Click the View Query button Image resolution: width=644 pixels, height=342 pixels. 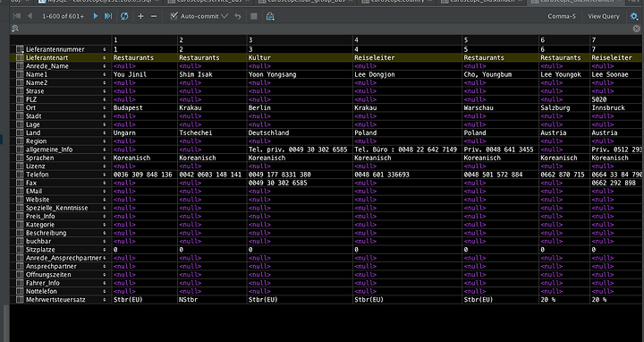[604, 16]
